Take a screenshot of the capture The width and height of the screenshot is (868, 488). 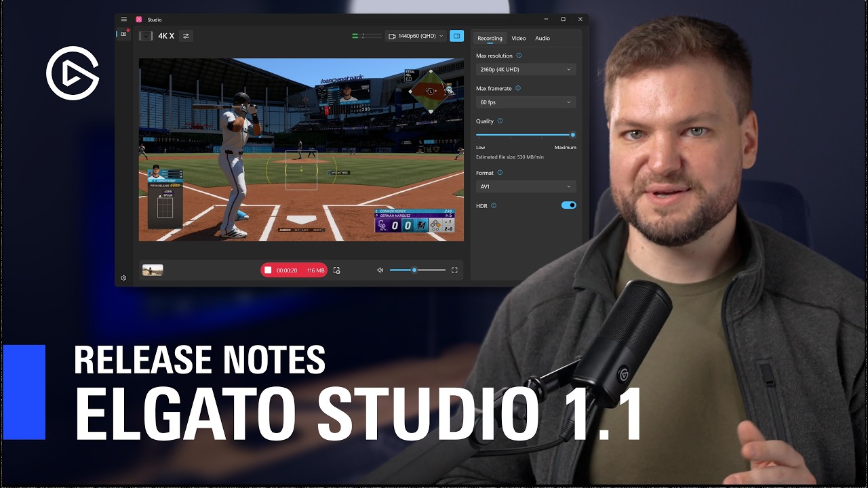point(336,270)
